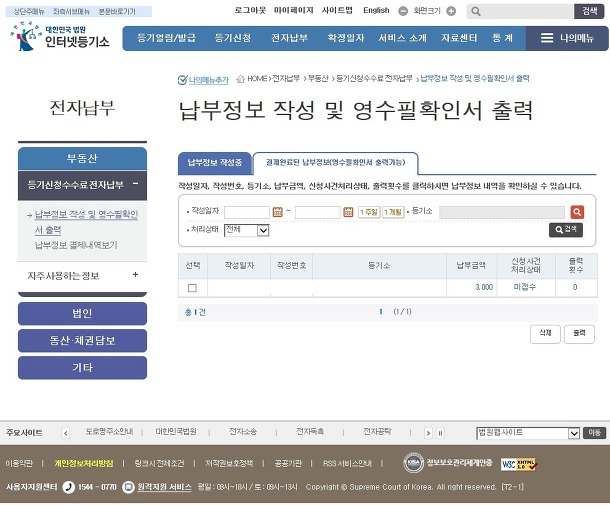Click the W3C XHTML badge
This screenshot has width=610, height=505.
[519, 464]
